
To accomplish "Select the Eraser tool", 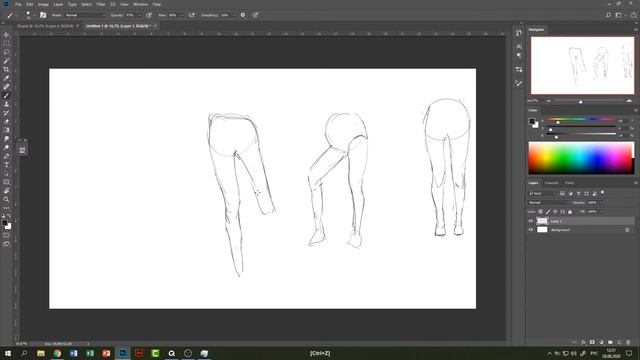I will (6, 121).
